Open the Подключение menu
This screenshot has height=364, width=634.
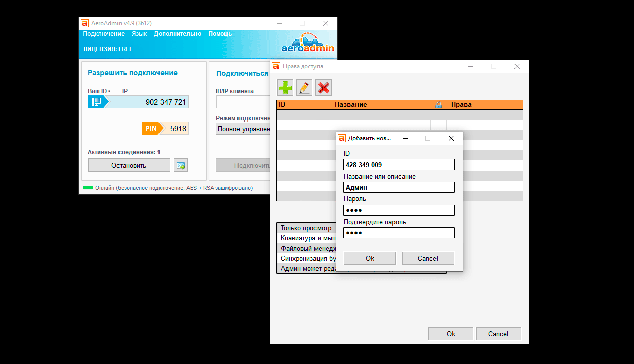(104, 34)
